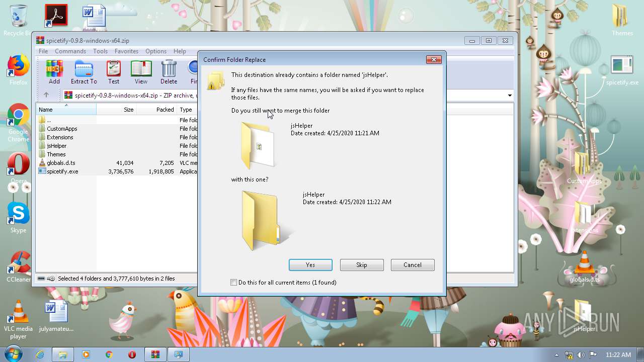Sort file list by Name column
This screenshot has width=644, height=362.
66,110
